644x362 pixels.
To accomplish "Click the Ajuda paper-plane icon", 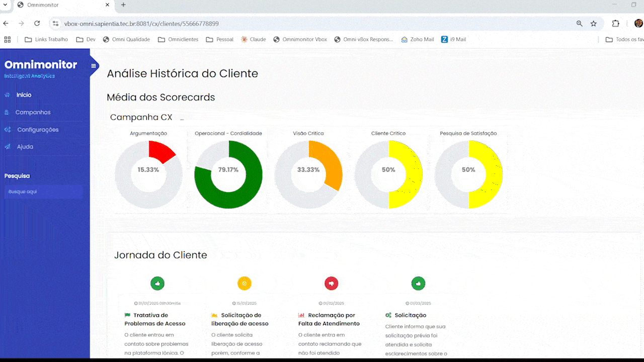I will [7, 147].
